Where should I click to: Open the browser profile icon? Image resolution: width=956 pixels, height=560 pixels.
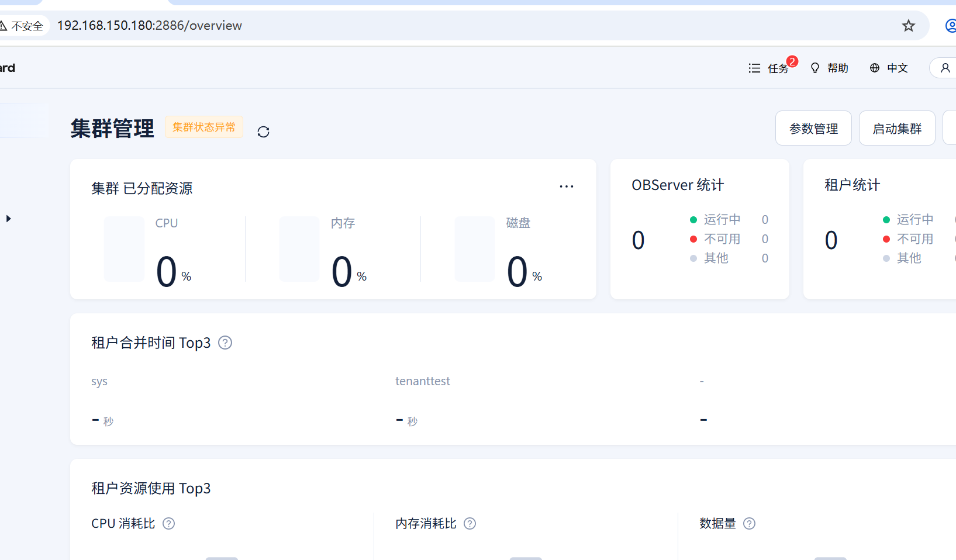click(951, 26)
